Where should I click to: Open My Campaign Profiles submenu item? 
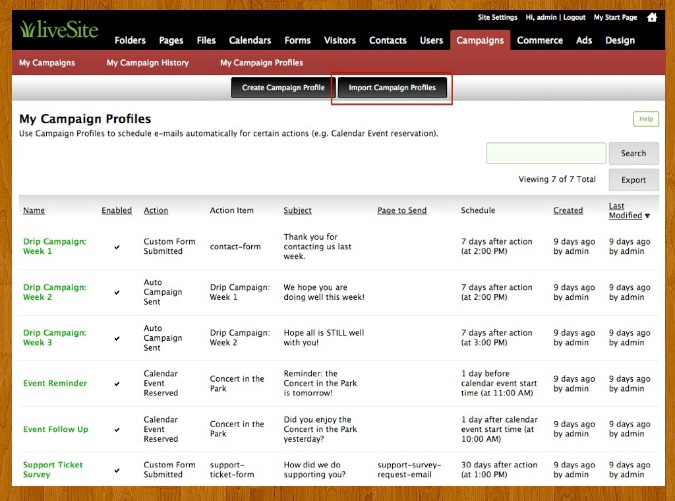[262, 63]
